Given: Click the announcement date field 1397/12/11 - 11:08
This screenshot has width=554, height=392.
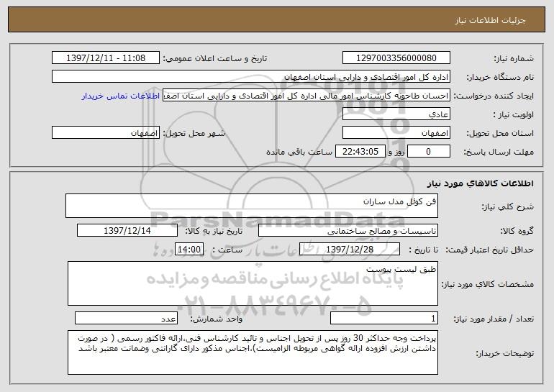Looking at the screenshot, I should click(106, 58).
